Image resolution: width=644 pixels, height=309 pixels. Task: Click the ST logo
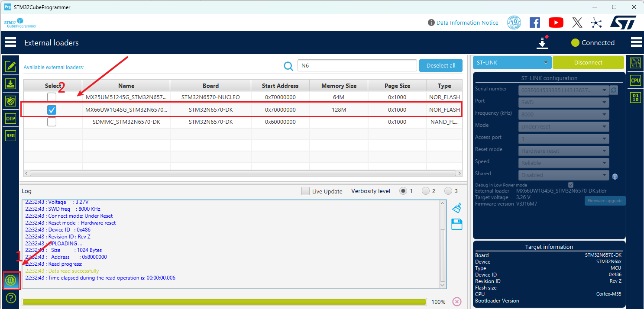coord(623,23)
